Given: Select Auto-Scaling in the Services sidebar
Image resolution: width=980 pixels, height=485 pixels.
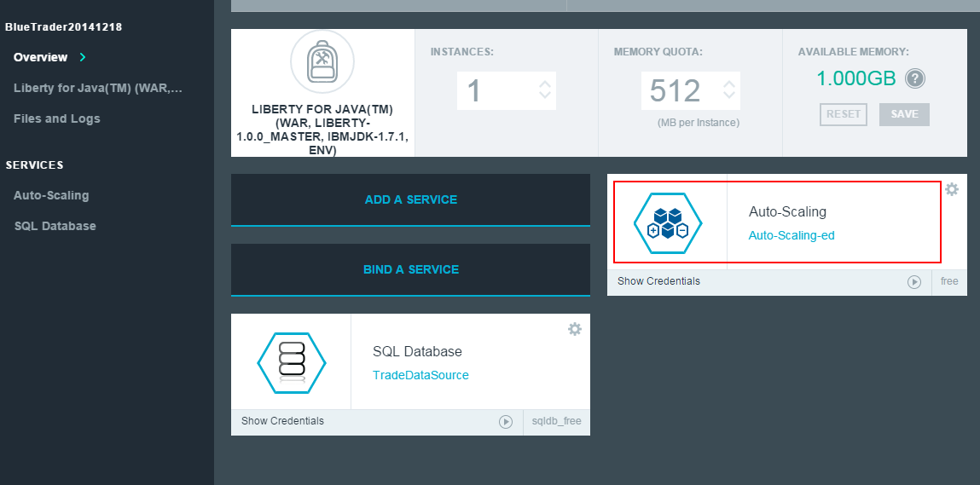Looking at the screenshot, I should (51, 195).
